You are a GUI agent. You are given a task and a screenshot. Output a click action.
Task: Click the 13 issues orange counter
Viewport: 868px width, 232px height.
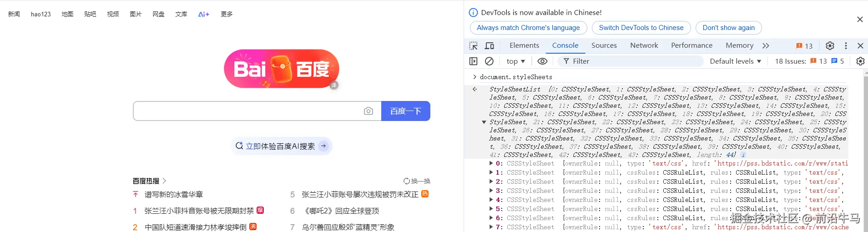818,61
